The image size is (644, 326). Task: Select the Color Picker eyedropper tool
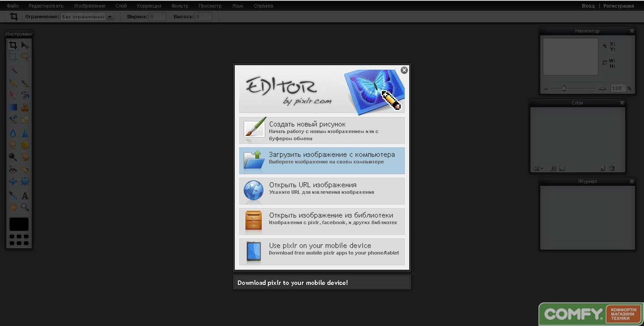coord(13,195)
